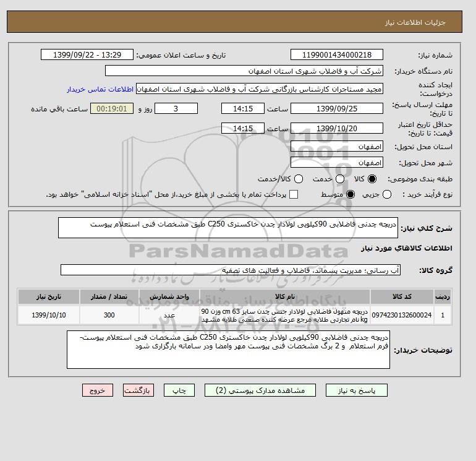Click the unit cell عدد
476x461 pixels.
(x=169, y=315)
